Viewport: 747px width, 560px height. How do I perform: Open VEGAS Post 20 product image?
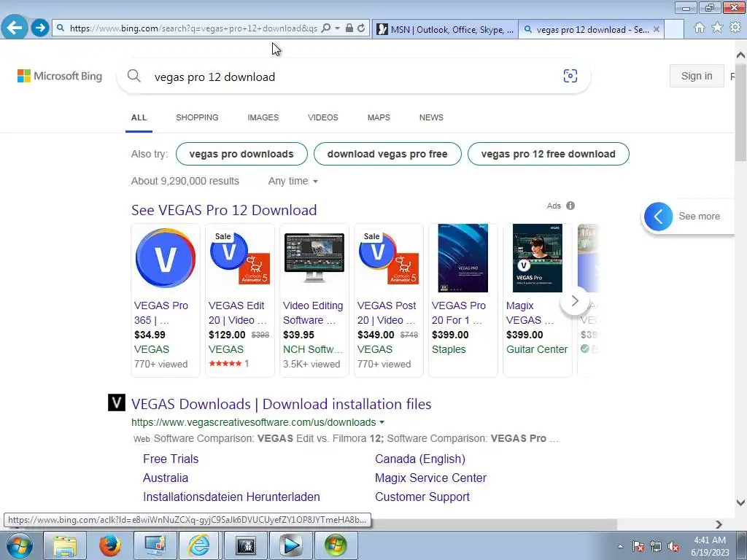point(388,258)
